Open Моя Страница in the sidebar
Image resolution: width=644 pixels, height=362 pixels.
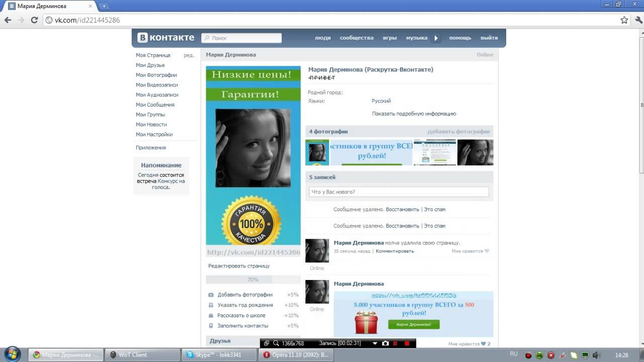click(x=153, y=55)
